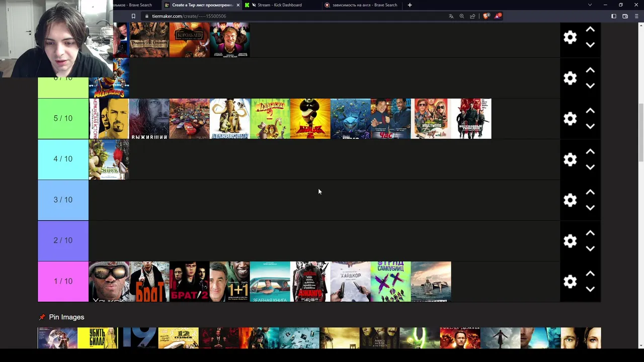Open settings gear for the 5 / 10 row
The image size is (644, 362).
570,119
